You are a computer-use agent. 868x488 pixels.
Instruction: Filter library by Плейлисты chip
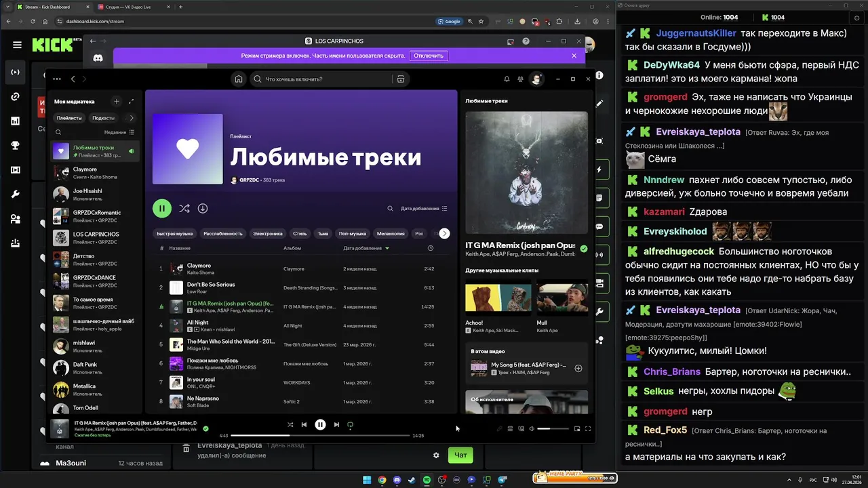69,118
